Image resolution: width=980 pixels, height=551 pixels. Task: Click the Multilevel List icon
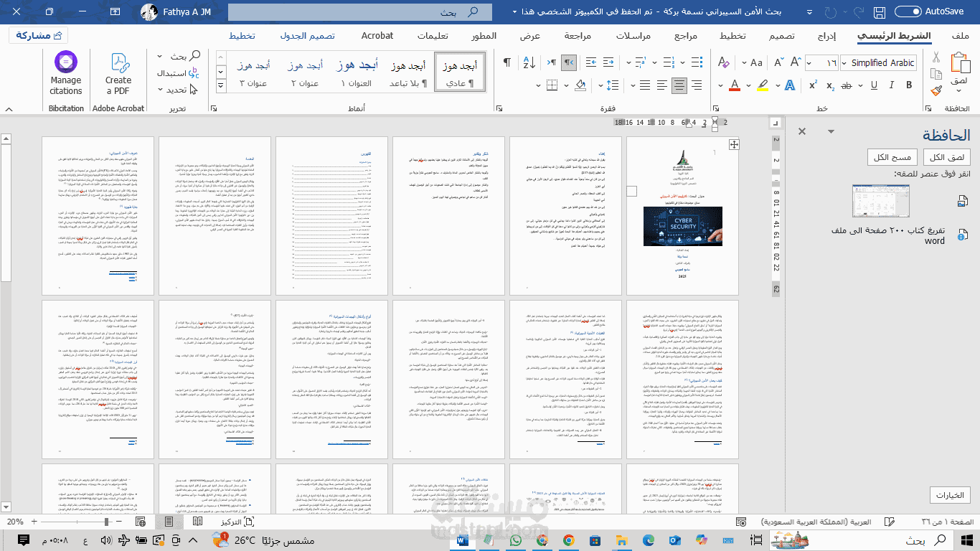pos(640,62)
